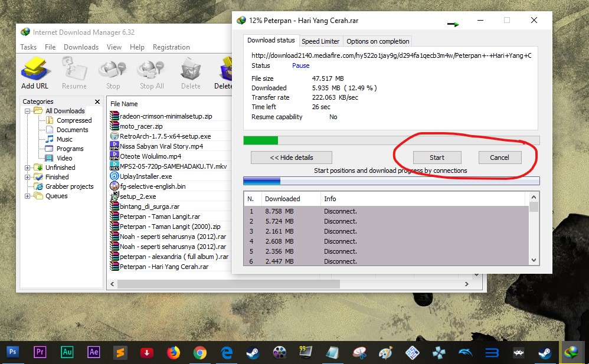
Task: Open the File menu
Action: (x=50, y=47)
